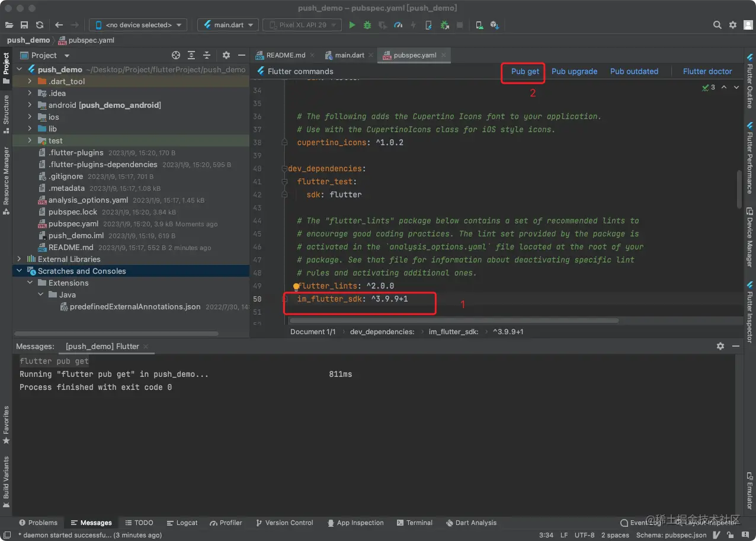This screenshot has height=541, width=756.
Task: Click the green Run button
Action: coord(352,25)
